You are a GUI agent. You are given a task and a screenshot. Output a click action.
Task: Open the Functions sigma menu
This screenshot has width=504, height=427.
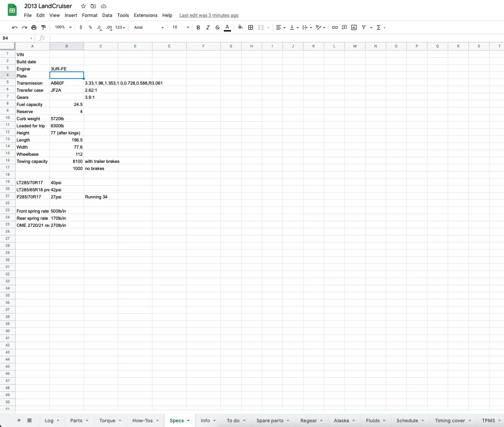coord(381,27)
